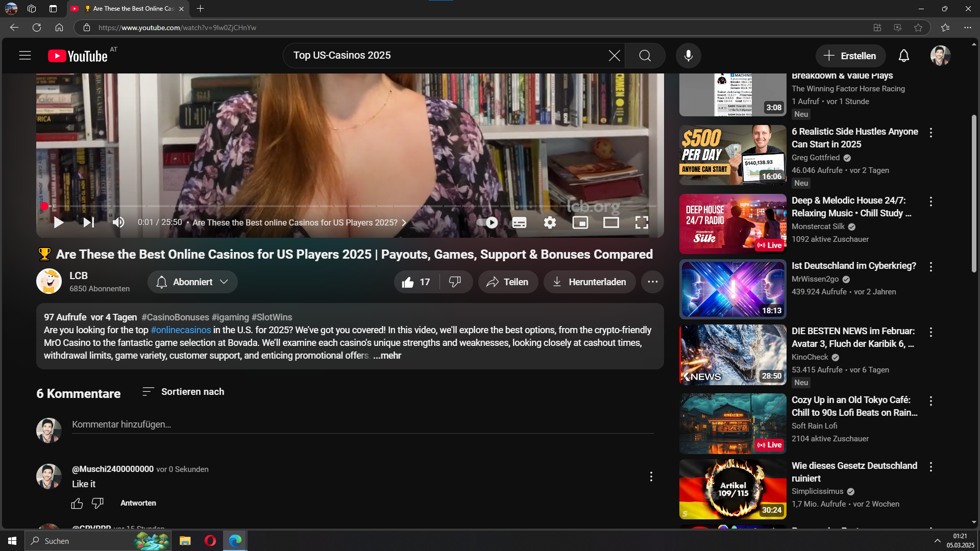Reload the page
This screenshot has height=551, width=980.
click(37, 28)
